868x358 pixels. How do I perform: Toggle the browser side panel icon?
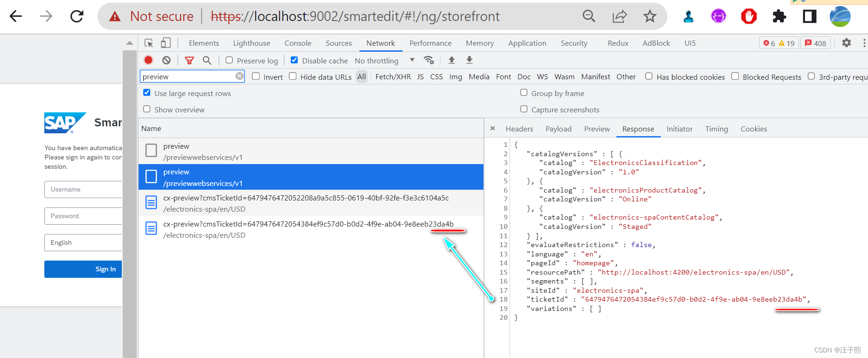pyautogui.click(x=810, y=16)
